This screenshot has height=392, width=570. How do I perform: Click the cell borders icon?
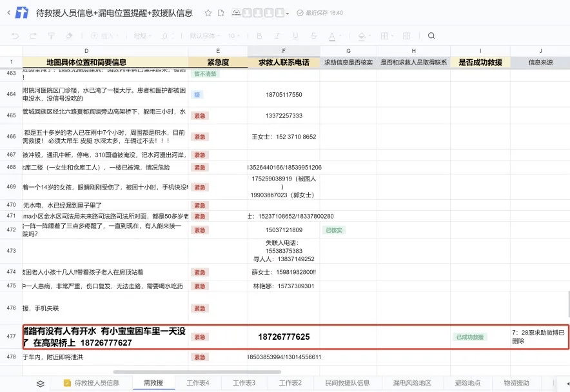(x=384, y=35)
